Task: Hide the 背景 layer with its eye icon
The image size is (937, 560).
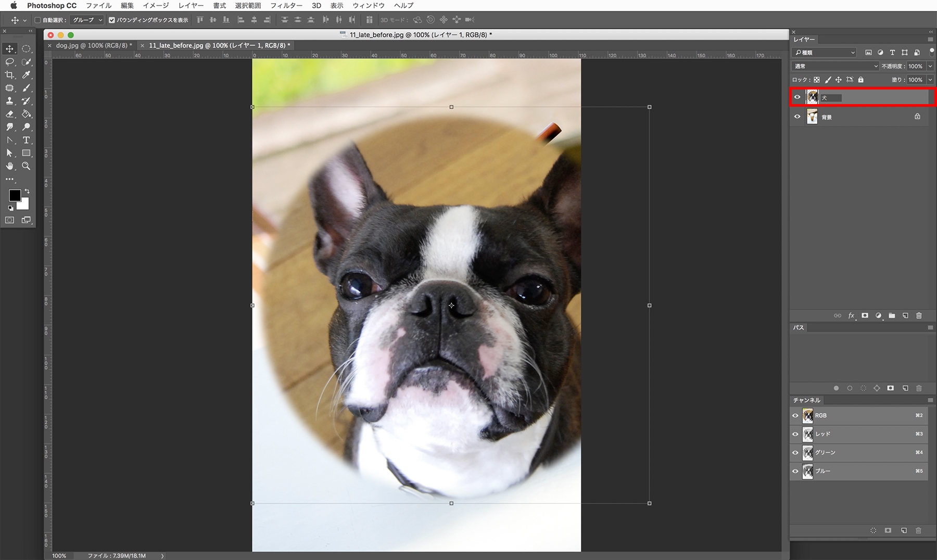Action: click(797, 117)
